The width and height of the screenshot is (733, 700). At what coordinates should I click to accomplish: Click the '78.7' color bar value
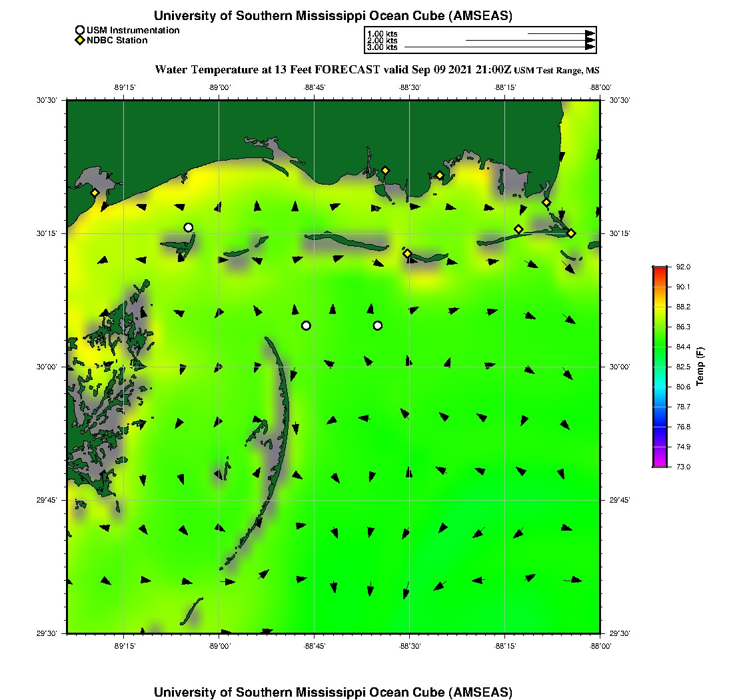pyautogui.click(x=683, y=407)
